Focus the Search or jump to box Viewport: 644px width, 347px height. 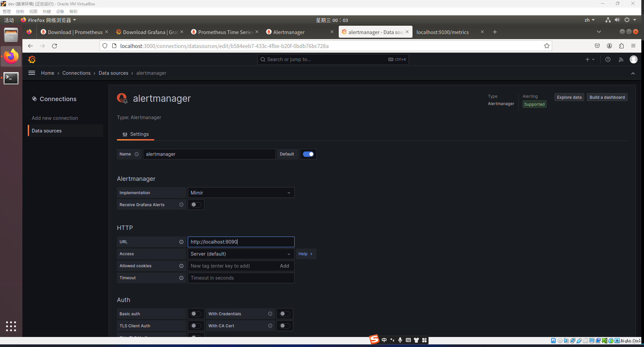click(x=333, y=59)
